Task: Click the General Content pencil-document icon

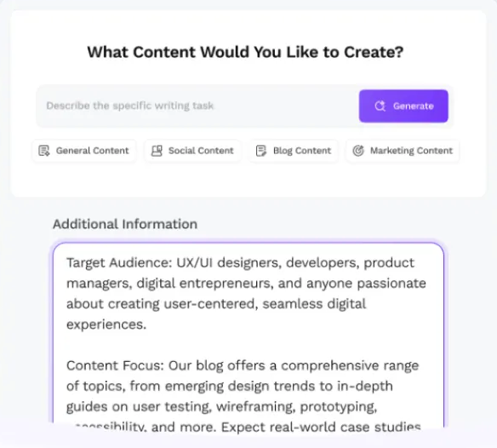Action: pos(43,151)
